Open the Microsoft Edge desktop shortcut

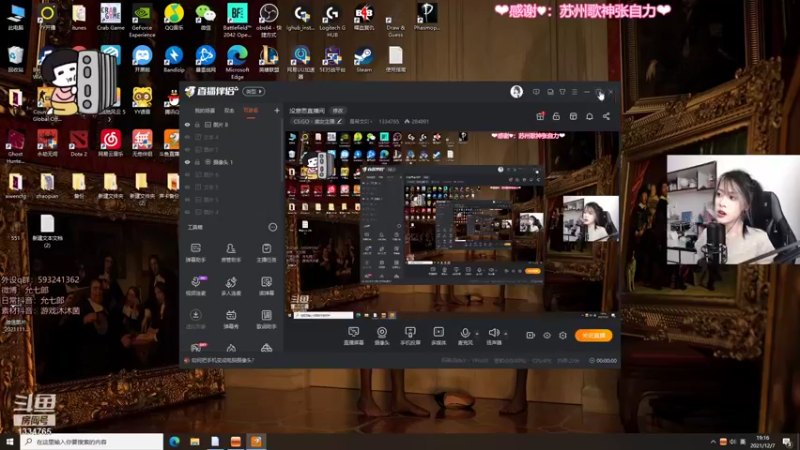237,62
